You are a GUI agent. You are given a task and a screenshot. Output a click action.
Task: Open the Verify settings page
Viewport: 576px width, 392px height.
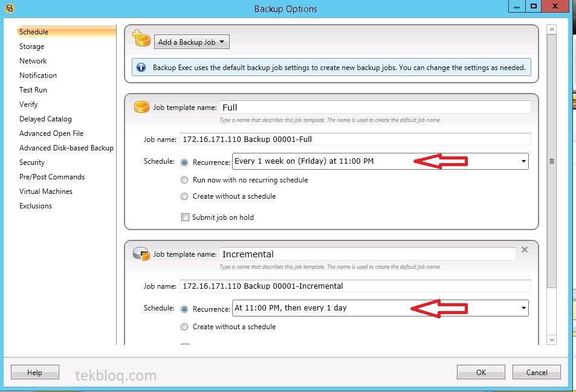(28, 104)
